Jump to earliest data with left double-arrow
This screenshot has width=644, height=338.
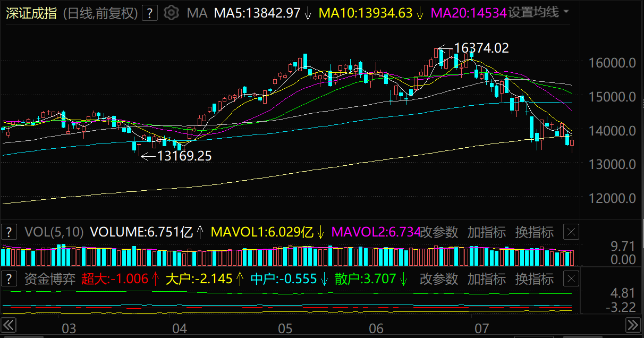click(x=9, y=325)
